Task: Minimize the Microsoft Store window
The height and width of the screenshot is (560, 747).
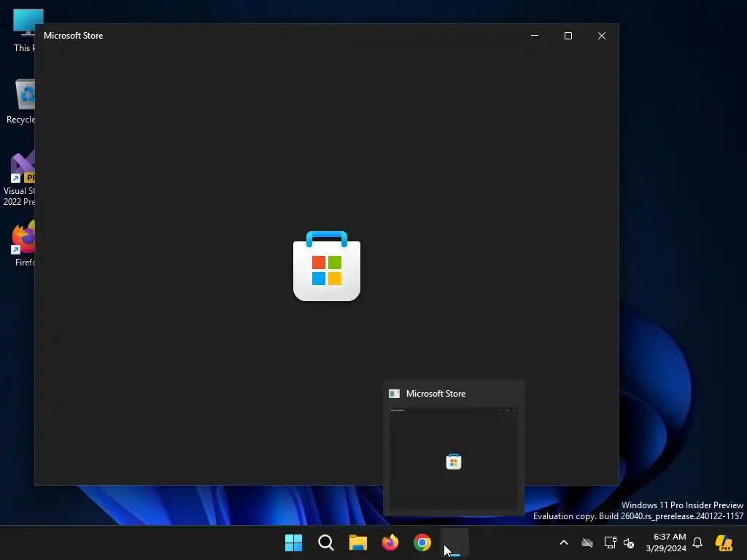Action: (535, 36)
